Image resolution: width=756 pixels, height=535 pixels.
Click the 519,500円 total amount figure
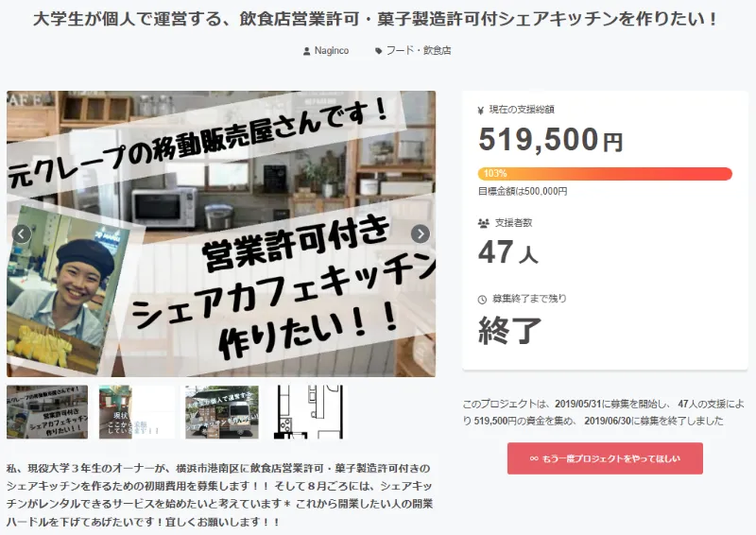(551, 140)
